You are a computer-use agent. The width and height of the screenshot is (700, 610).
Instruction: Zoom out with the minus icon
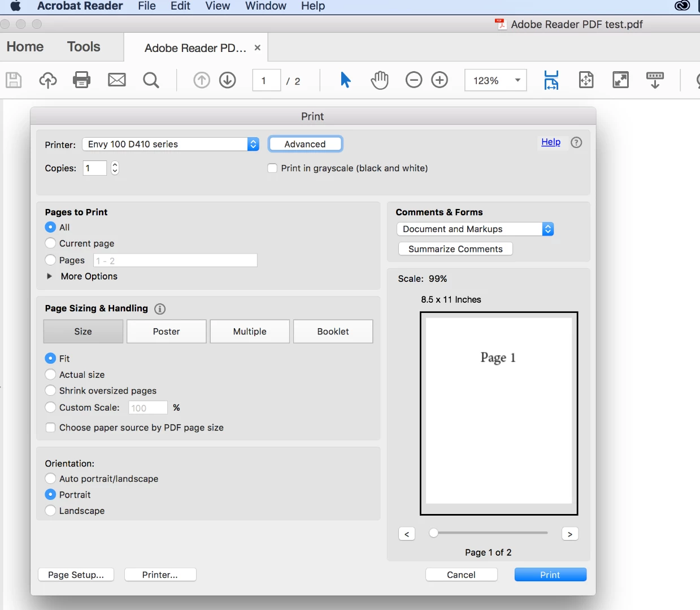pos(414,80)
